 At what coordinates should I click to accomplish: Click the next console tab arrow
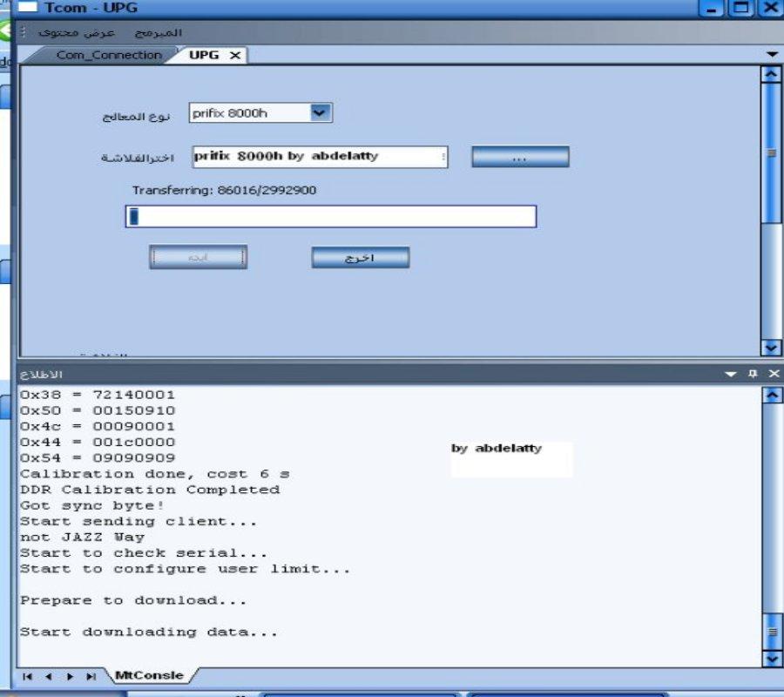(70, 676)
